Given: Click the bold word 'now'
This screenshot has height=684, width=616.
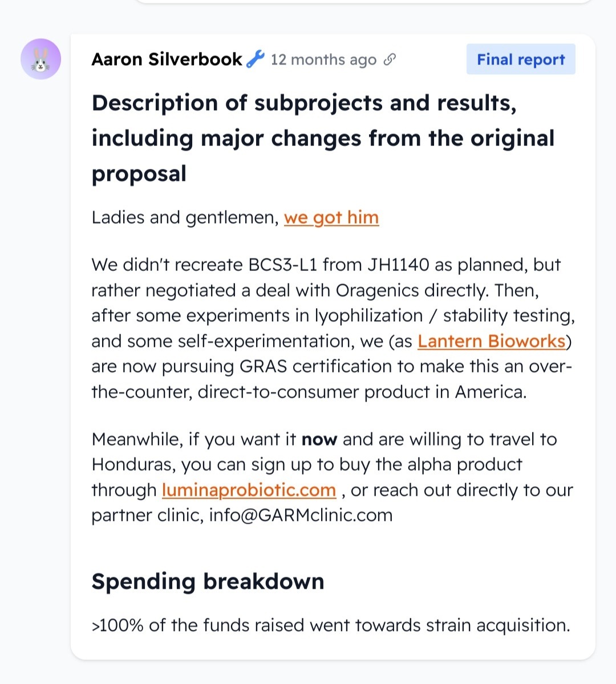Looking at the screenshot, I should [x=319, y=439].
